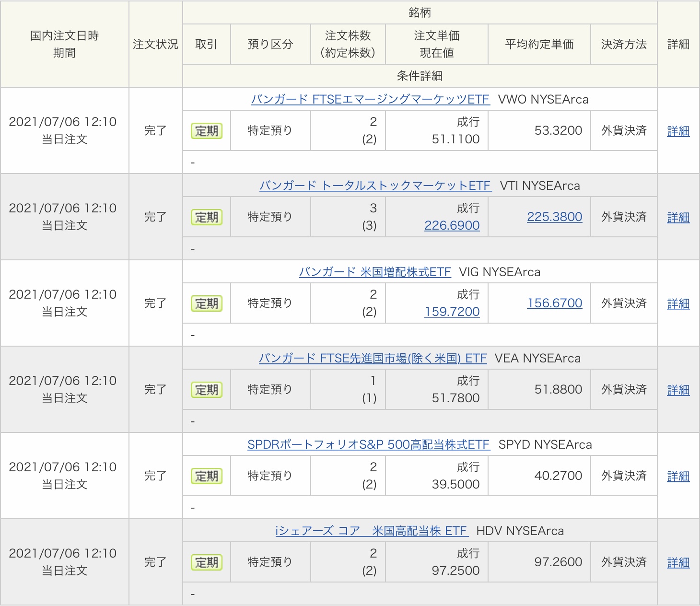The height and width of the screenshot is (606, 700).
Task: Click SPYD current value 39.5000
Action: 455,484
